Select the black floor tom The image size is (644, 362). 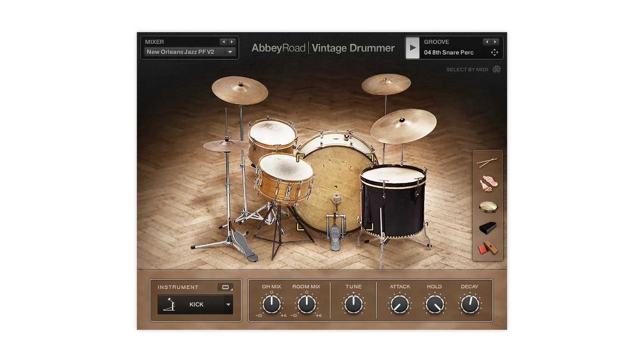point(393,202)
